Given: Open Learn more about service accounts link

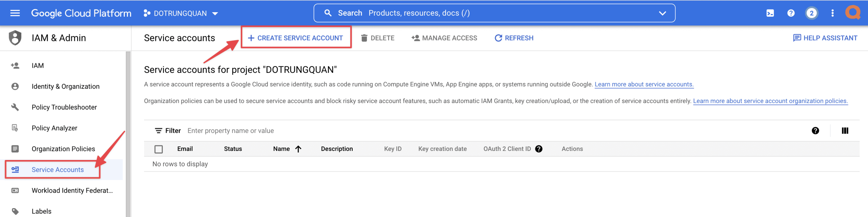Looking at the screenshot, I should pos(644,84).
